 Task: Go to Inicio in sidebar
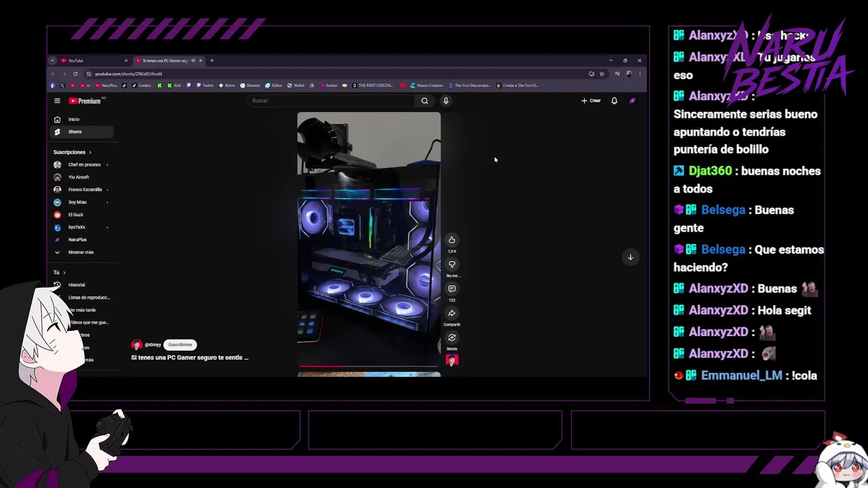click(81, 119)
